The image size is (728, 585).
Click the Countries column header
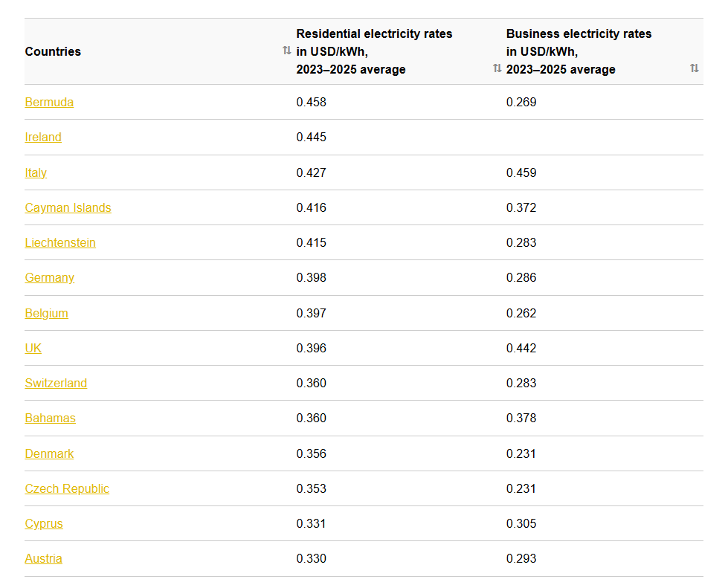[53, 51]
